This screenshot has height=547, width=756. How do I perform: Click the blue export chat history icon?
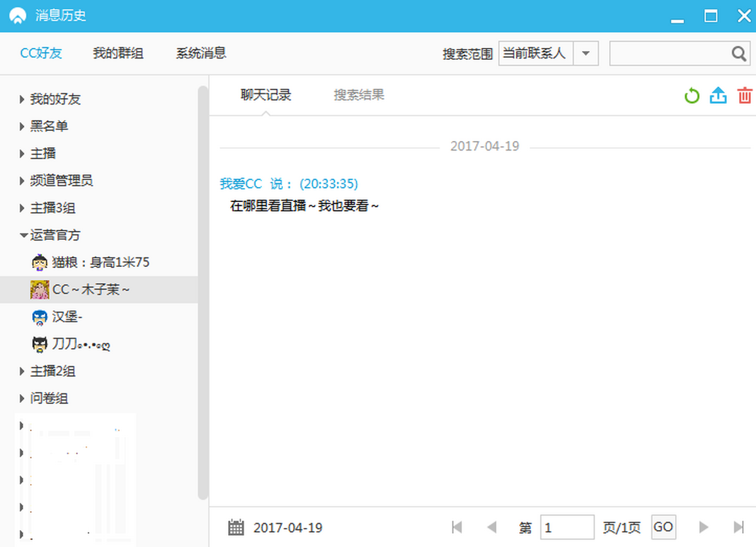click(x=718, y=96)
